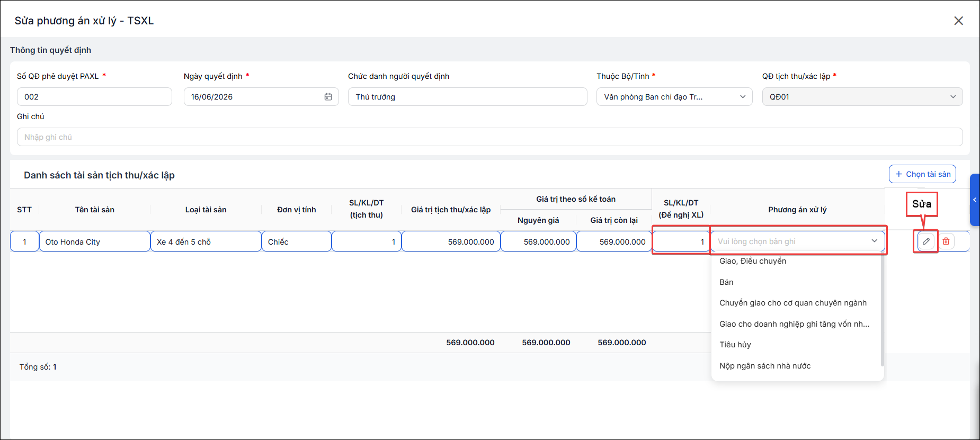This screenshot has width=980, height=440.
Task: Open the QĐ tịch thu/xác lập dropdown
Action: [x=862, y=97]
